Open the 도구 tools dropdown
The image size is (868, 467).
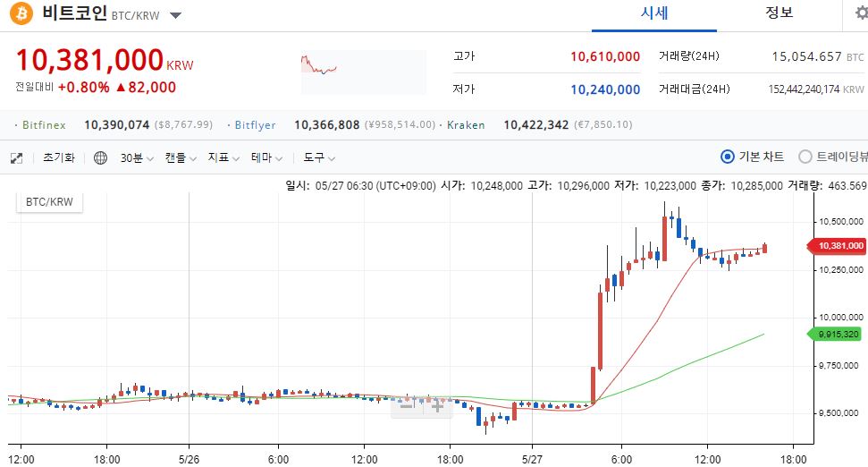click(x=319, y=157)
